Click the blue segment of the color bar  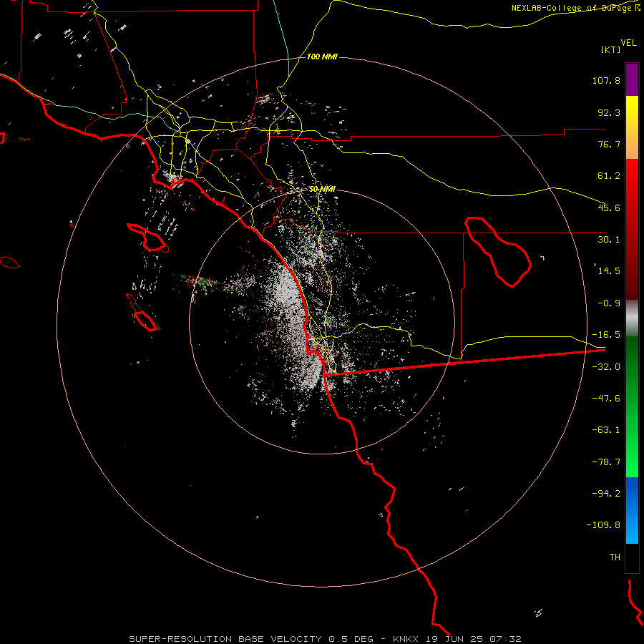click(x=632, y=510)
